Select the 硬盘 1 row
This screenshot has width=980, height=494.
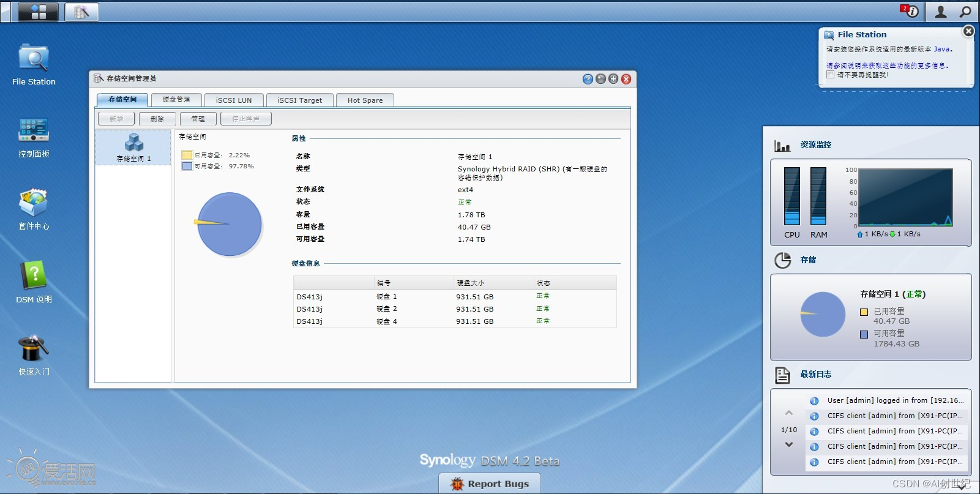pos(455,296)
